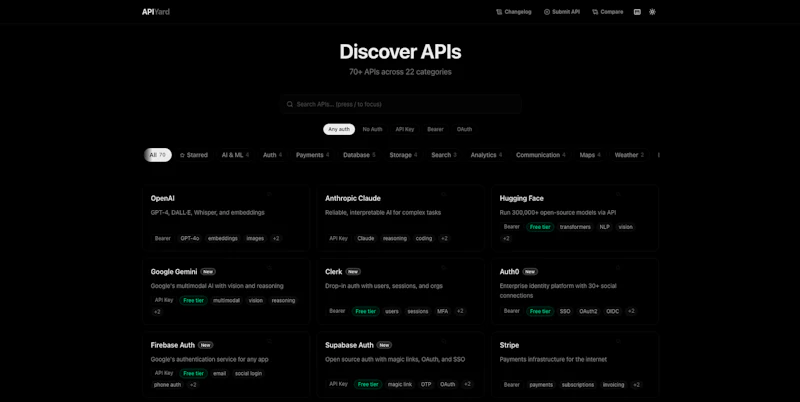Screen dimensions: 800x402
Task: Select the No Auth filter
Action: pos(372,129)
